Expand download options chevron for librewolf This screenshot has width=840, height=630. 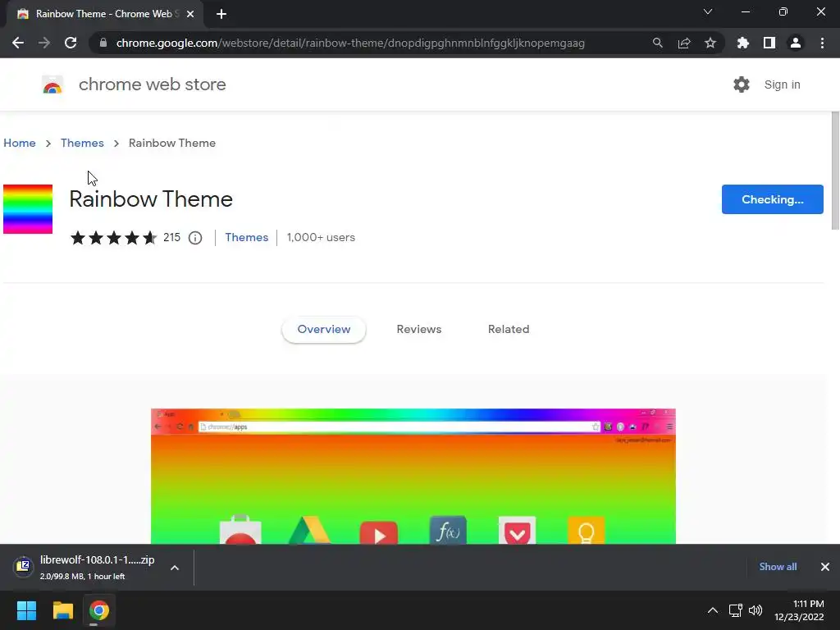175,568
